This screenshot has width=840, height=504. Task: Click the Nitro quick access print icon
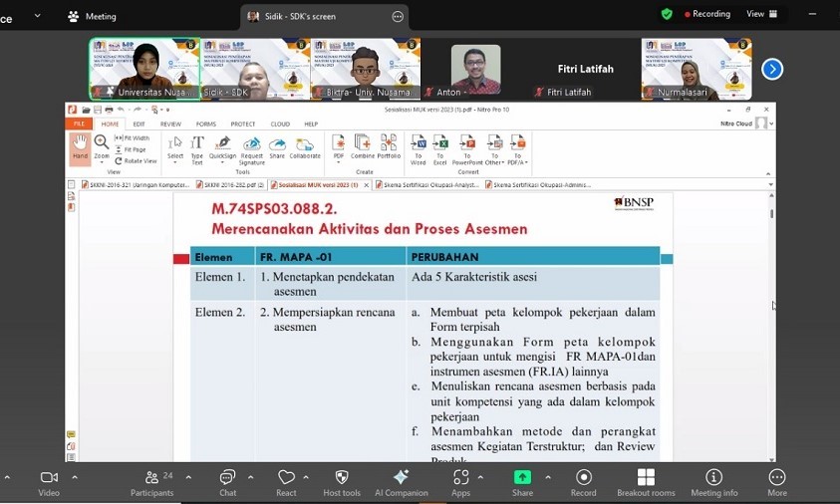click(109, 110)
